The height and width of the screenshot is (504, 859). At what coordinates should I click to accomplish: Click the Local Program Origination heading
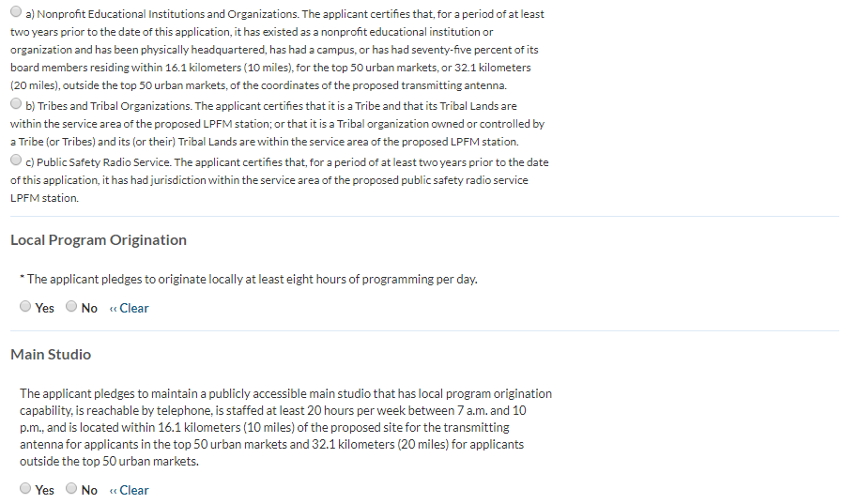point(99,240)
